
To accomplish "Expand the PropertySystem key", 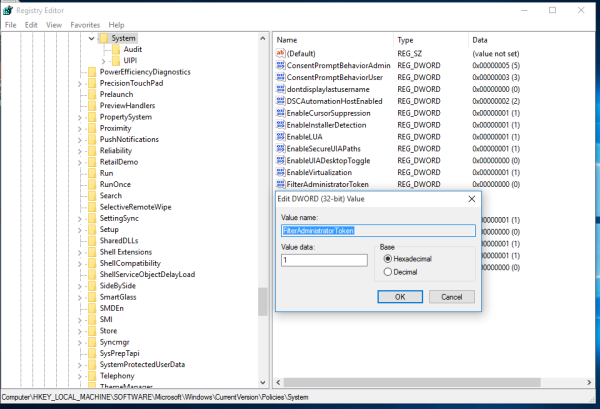I will click(x=80, y=117).
